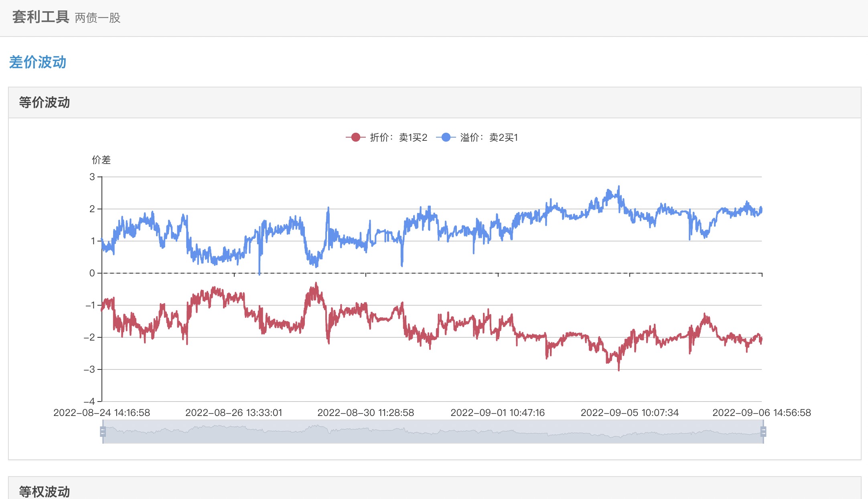Viewport: 868px width, 499px height.
Task: Click the blue 溢价 legend marker icon
Action: [446, 138]
